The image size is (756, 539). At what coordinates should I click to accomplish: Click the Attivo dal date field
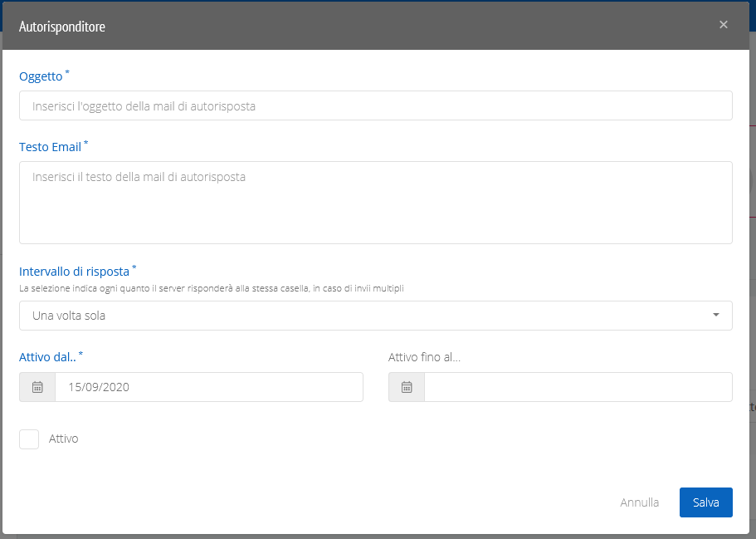[209, 387]
